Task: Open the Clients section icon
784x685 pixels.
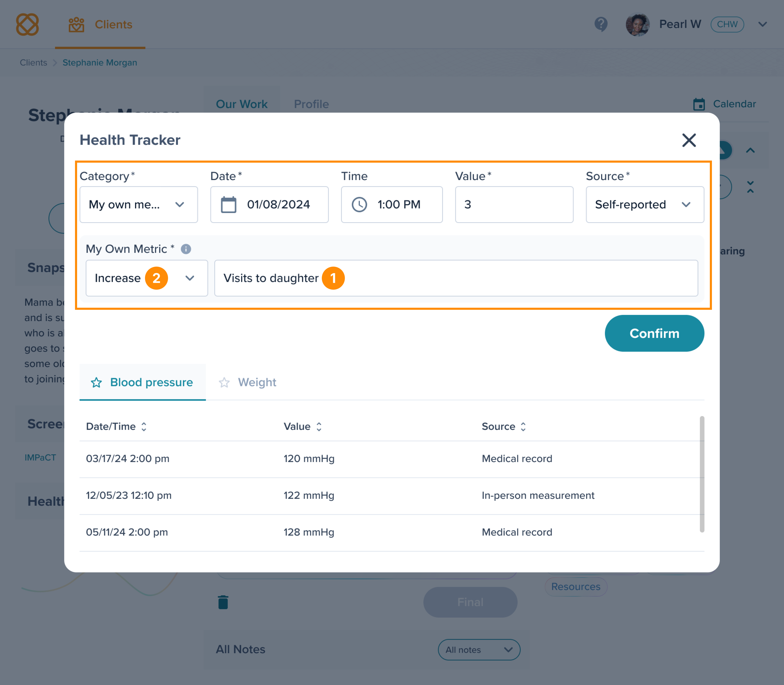Action: click(76, 25)
